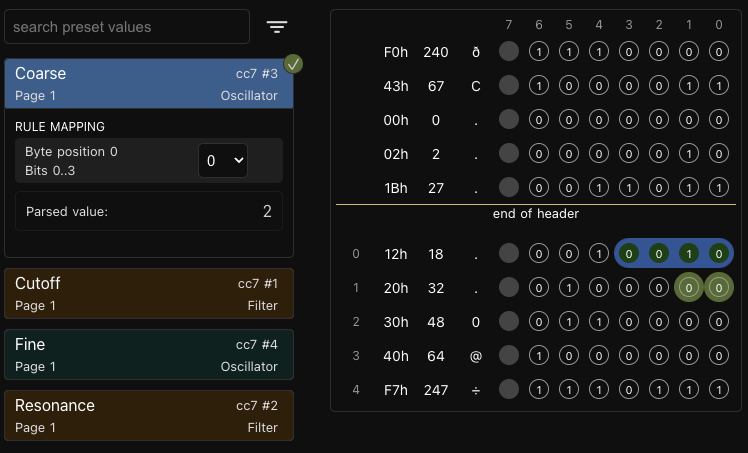This screenshot has width=748, height=453.
Task: Click the highlighted blue bit range in 12h row
Action: pos(673,254)
